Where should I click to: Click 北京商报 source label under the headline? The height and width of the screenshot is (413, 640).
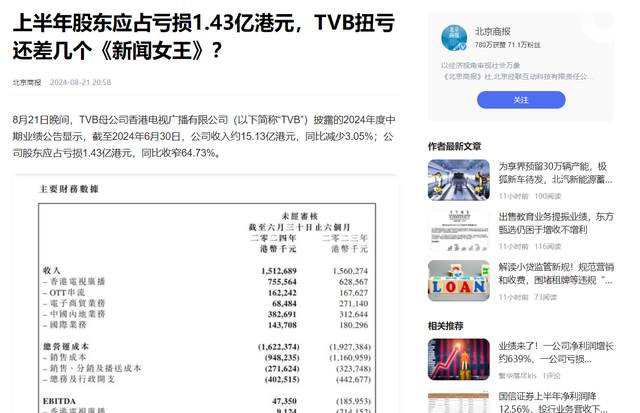(x=27, y=82)
